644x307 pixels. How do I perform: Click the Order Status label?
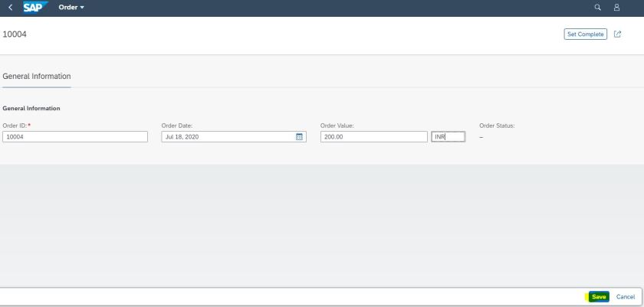(x=497, y=126)
